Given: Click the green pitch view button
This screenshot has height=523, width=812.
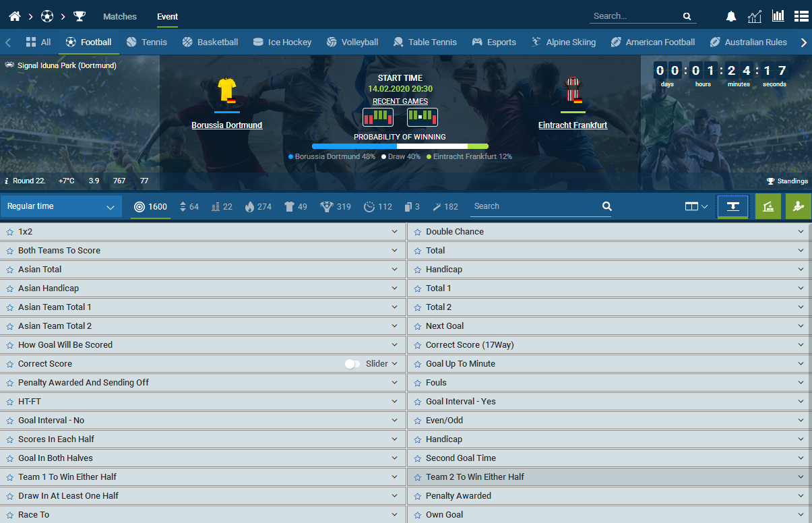Looking at the screenshot, I should pos(768,206).
